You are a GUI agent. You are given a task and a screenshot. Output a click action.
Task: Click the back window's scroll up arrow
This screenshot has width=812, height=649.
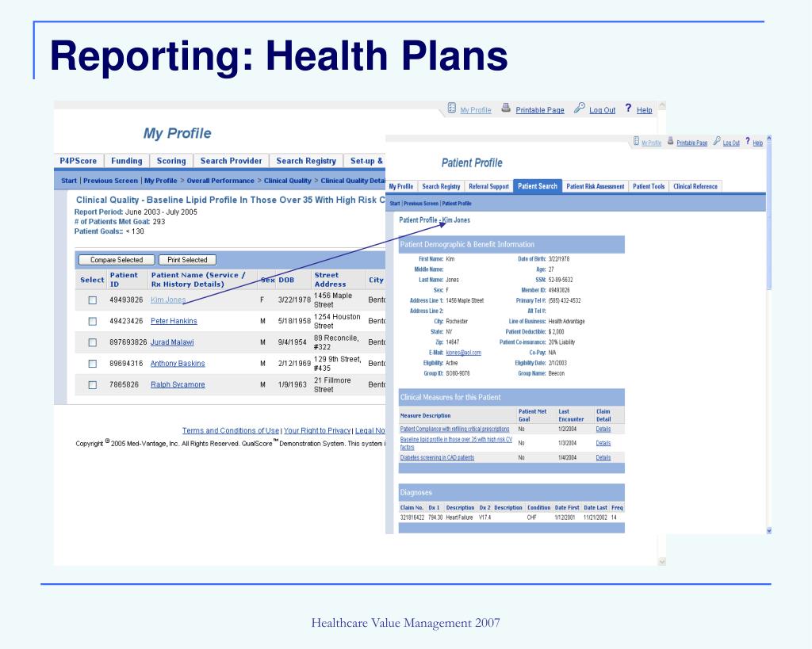pyautogui.click(x=662, y=105)
